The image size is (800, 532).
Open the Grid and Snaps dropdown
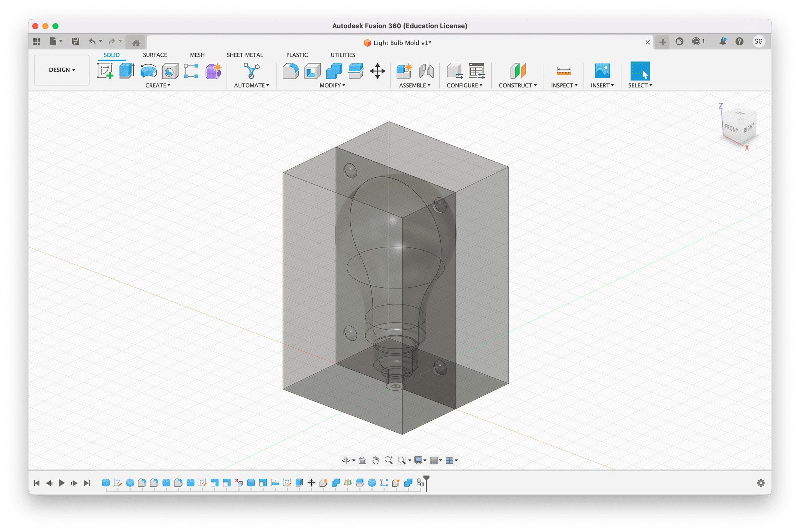point(436,461)
